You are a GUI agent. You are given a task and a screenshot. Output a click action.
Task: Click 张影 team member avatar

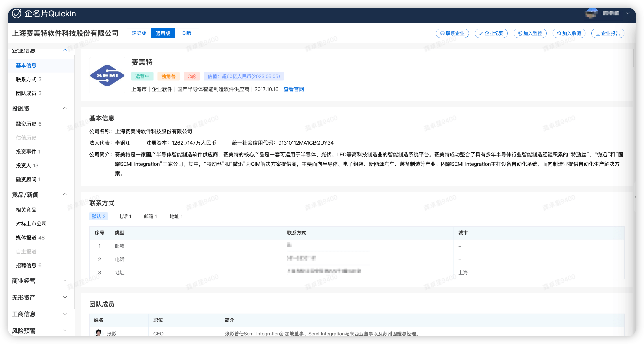(x=98, y=333)
